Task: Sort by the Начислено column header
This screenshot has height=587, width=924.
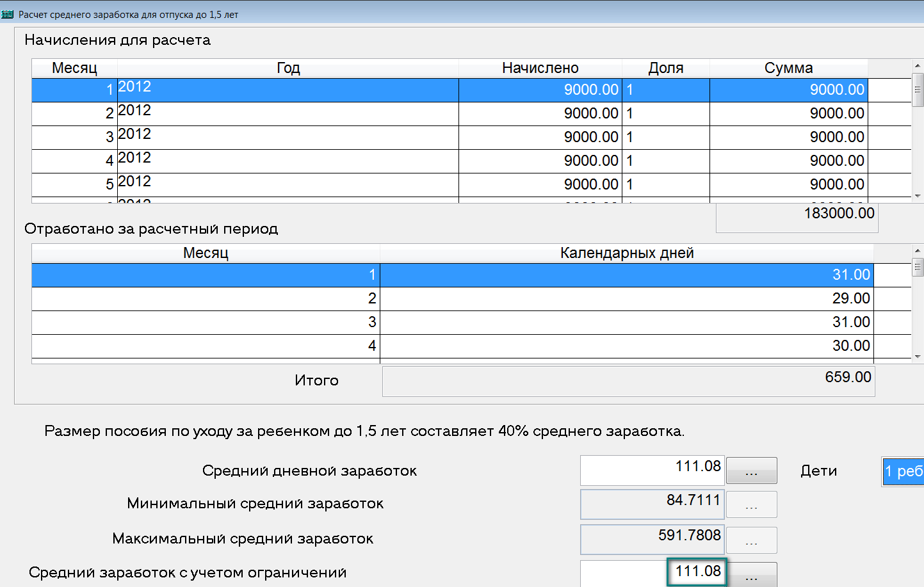Action: click(540, 68)
